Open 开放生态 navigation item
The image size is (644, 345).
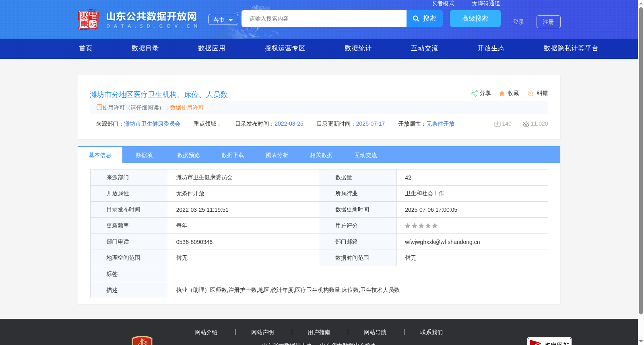tap(491, 48)
